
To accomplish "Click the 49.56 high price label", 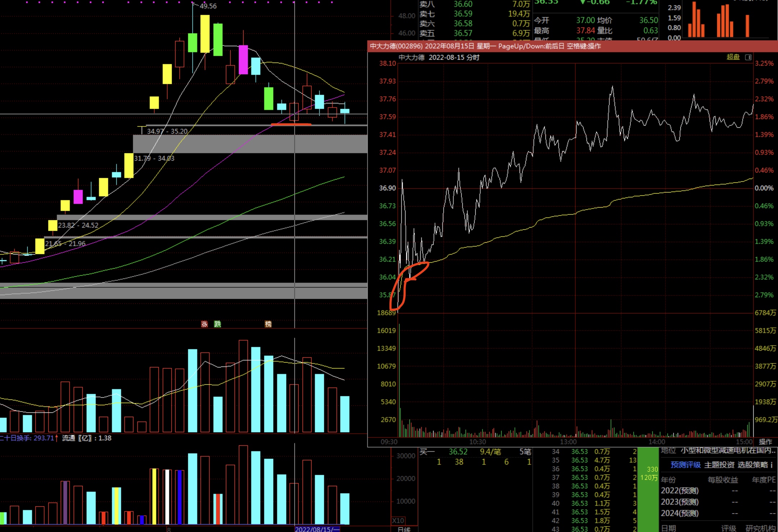I will (208, 6).
